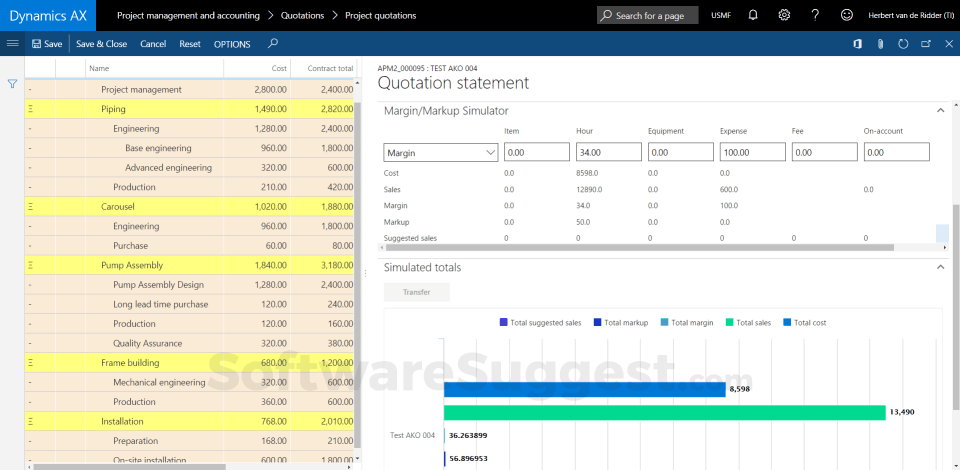
Task: Toggle Total suggested sales legend item
Action: (x=540, y=322)
